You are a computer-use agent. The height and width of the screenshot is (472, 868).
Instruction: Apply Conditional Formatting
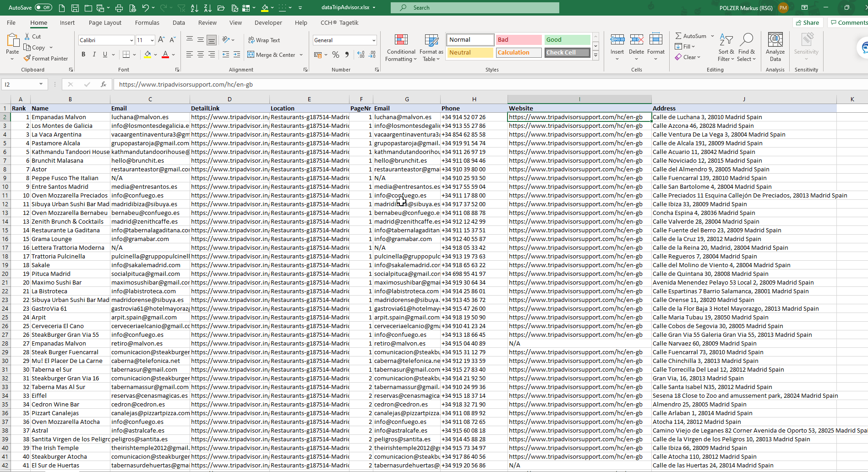coord(401,48)
